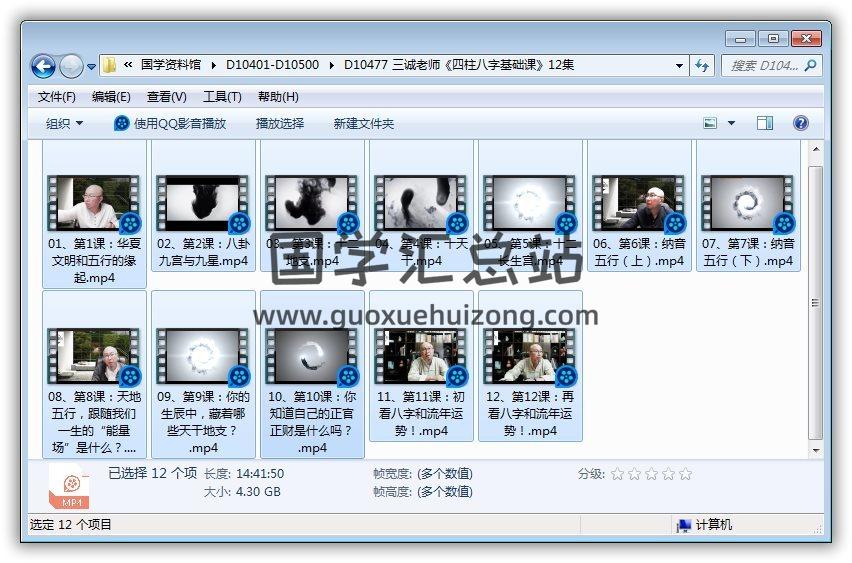Click the search magnifier icon
The image size is (852, 563).
[810, 65]
